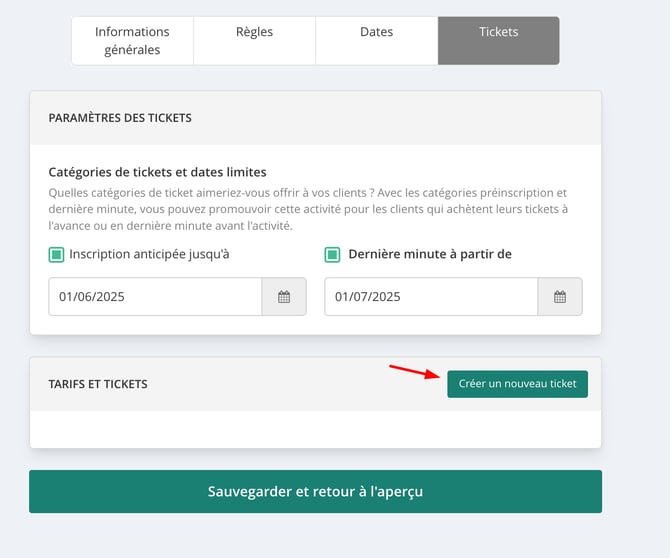
Task: Click the empty area below Tarifs et Tickets
Action: pyautogui.click(x=315, y=429)
